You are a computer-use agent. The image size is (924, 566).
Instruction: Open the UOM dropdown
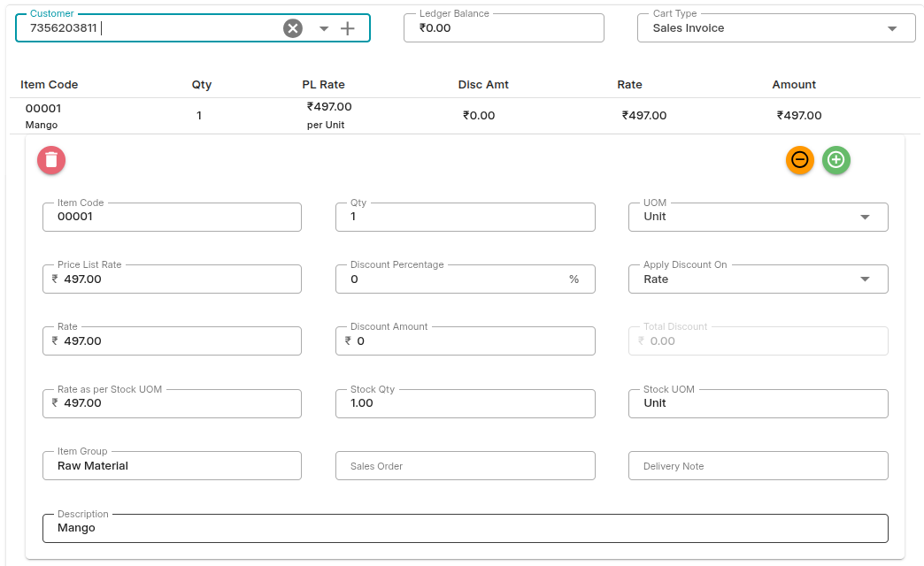[865, 217]
